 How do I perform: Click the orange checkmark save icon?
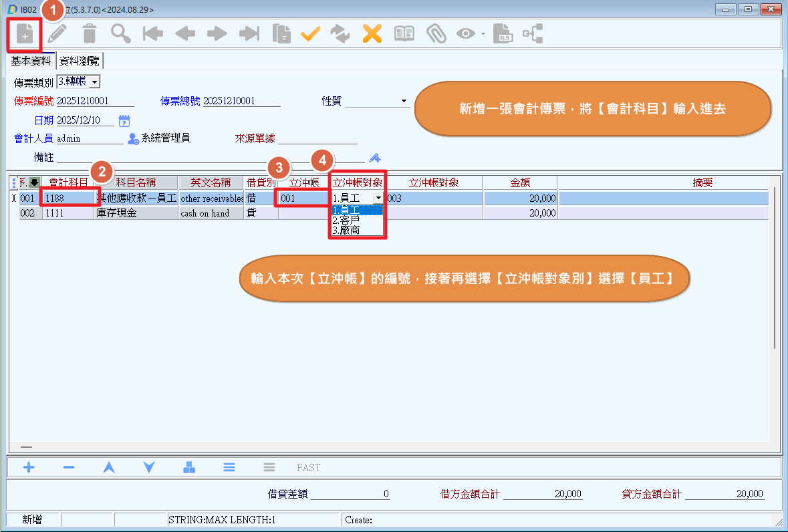pyautogui.click(x=310, y=34)
